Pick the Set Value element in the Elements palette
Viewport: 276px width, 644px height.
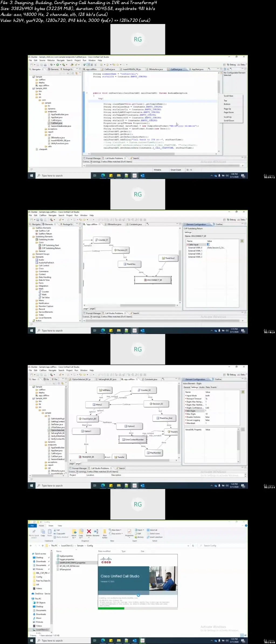tap(44, 298)
